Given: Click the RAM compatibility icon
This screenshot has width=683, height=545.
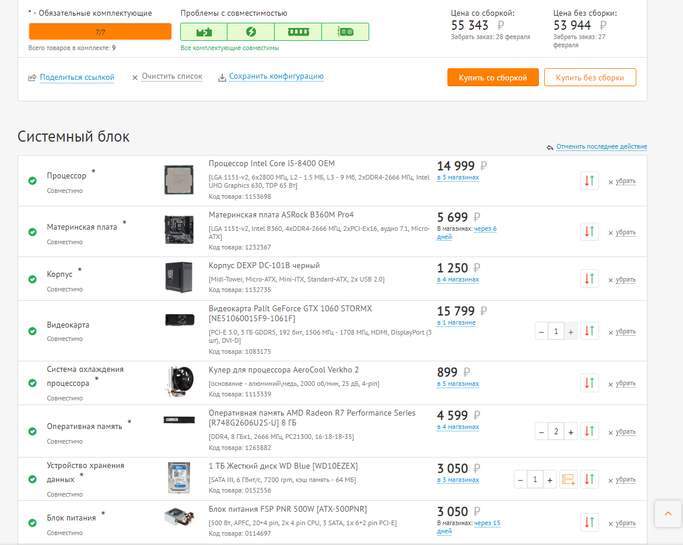Looking at the screenshot, I should 298,32.
